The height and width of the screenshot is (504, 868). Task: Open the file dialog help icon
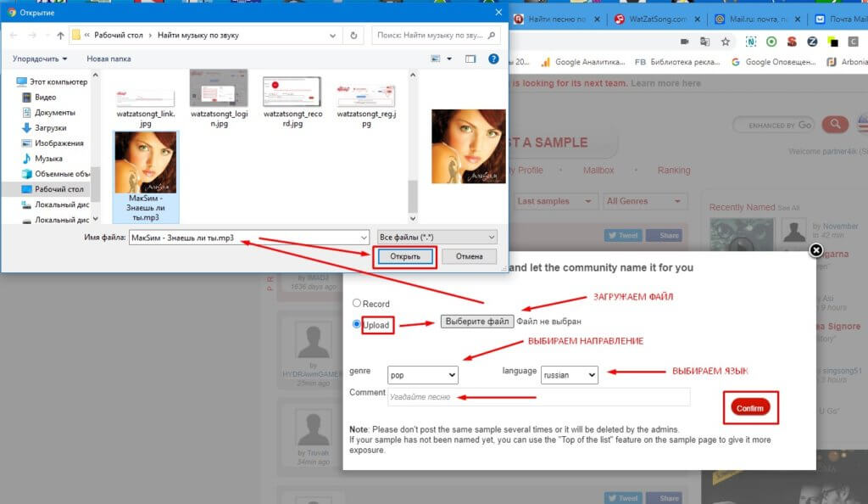point(493,59)
